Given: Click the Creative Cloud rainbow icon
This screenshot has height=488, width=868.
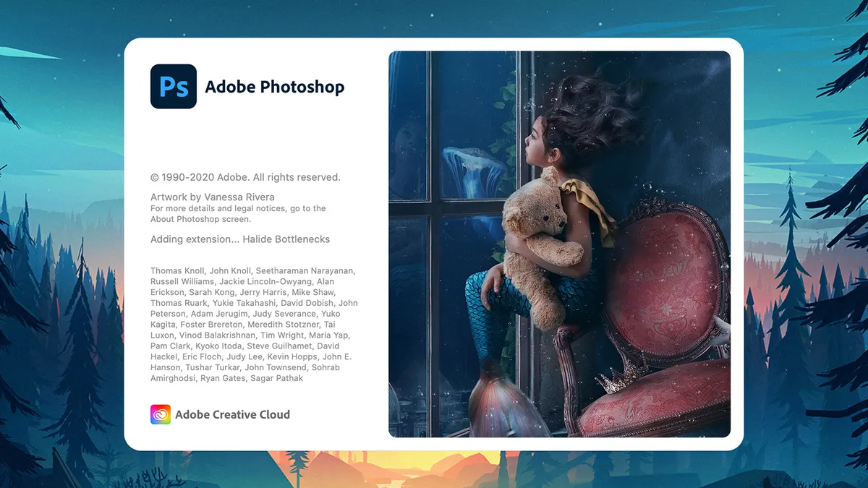Looking at the screenshot, I should (161, 414).
